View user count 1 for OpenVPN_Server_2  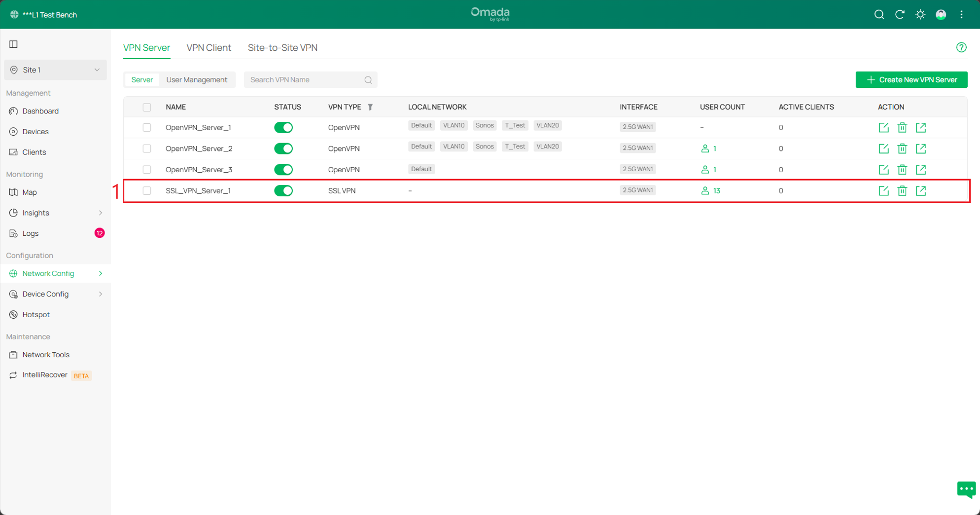(708, 148)
